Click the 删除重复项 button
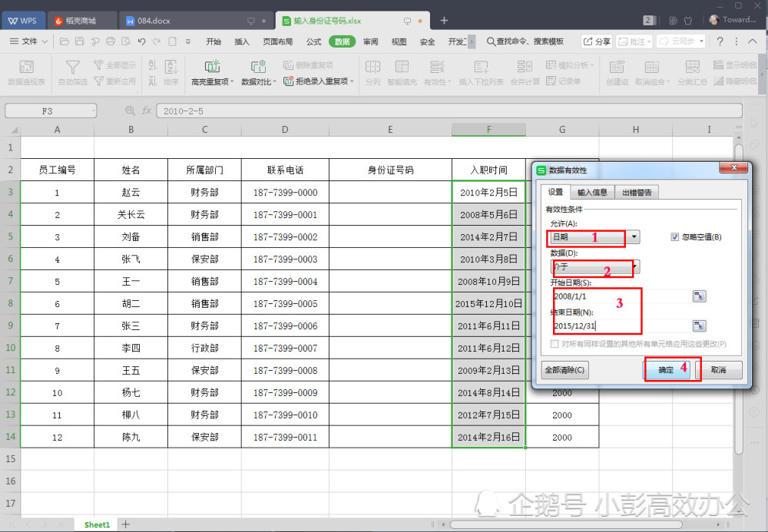This screenshot has height=532, width=768. tap(309, 65)
